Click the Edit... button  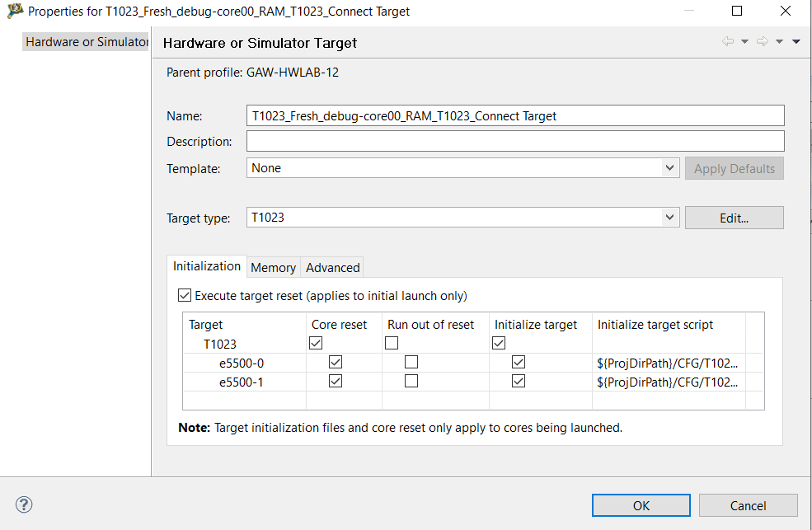[734, 218]
